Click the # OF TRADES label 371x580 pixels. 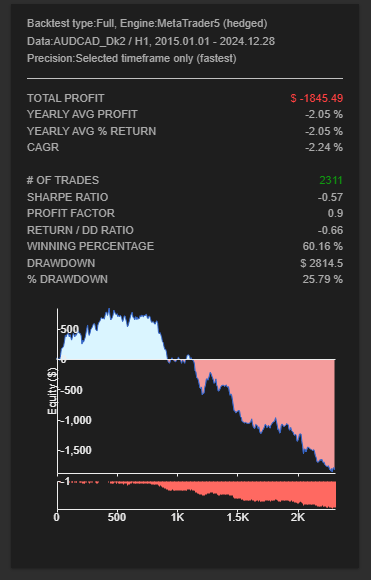pos(63,180)
